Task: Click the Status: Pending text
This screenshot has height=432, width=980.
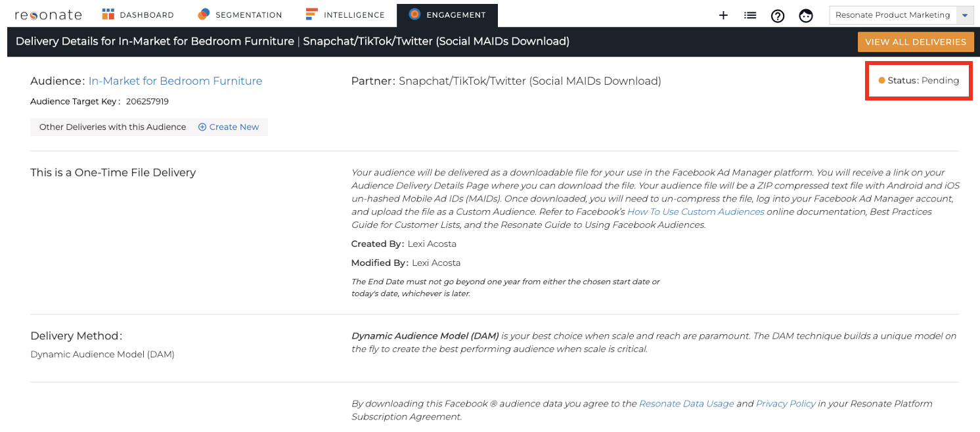Action: click(x=924, y=81)
